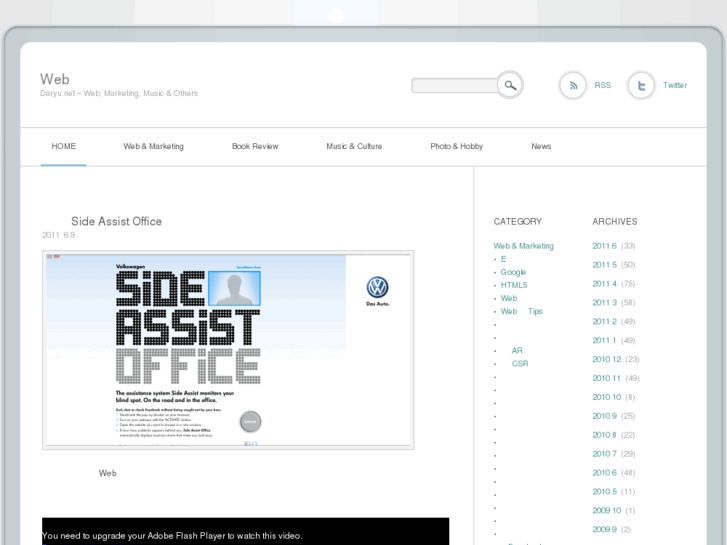Open the Google category link
Viewport: 727px width, 545px height.
pyautogui.click(x=513, y=272)
